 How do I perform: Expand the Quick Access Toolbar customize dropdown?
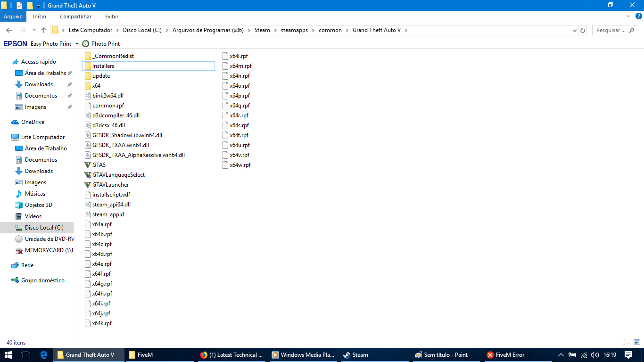point(38,6)
